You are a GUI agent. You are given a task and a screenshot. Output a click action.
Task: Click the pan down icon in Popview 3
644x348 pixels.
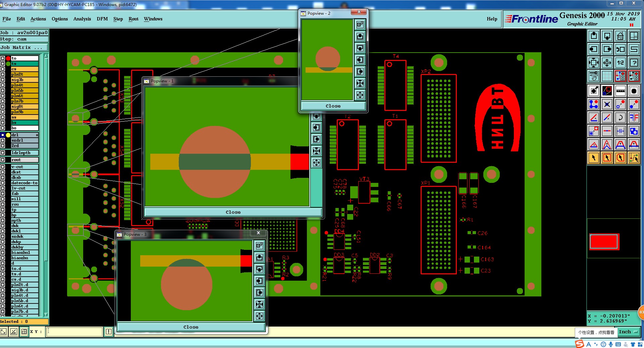[x=259, y=269]
